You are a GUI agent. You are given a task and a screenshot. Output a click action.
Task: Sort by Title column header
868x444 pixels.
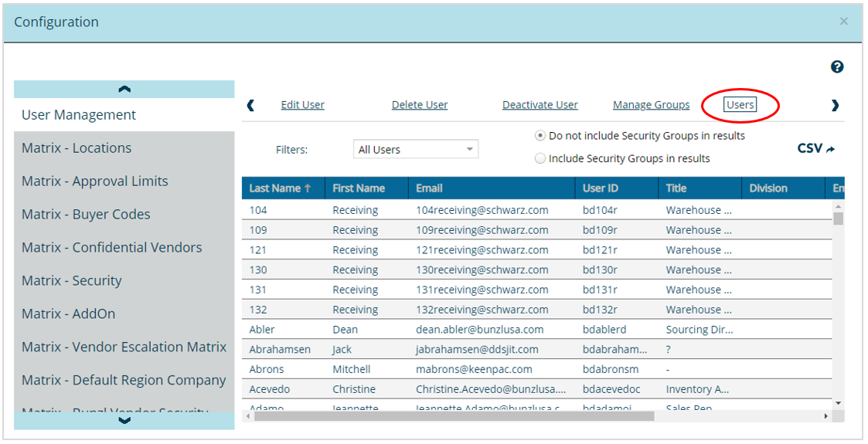tap(700, 188)
